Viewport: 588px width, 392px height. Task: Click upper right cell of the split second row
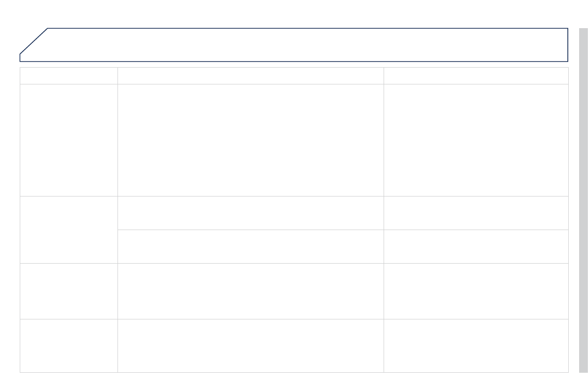(475, 213)
